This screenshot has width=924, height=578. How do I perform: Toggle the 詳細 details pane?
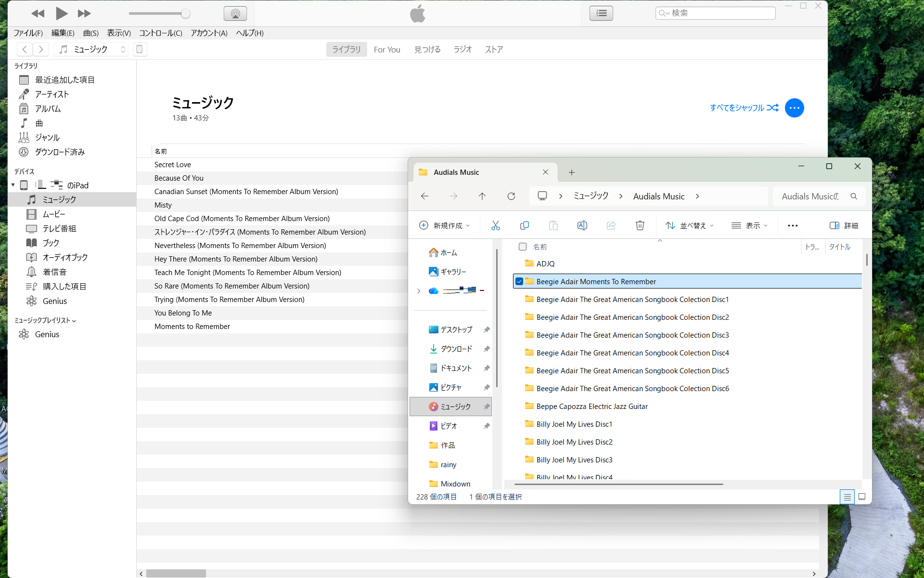(844, 225)
